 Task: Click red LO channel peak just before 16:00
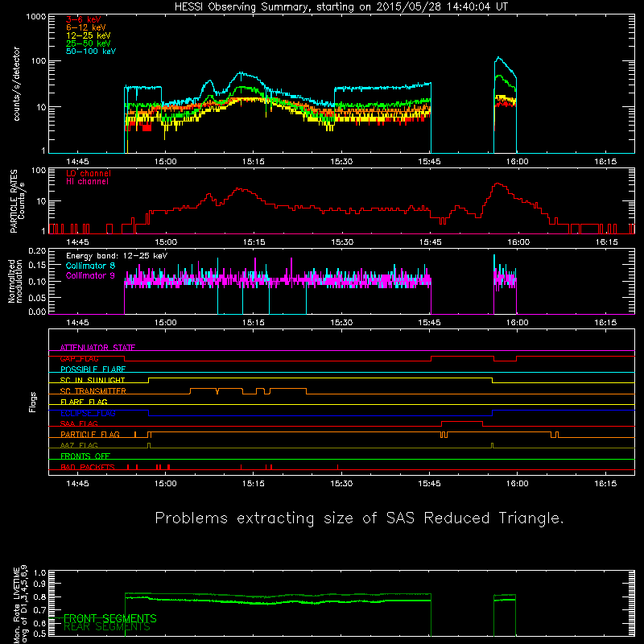click(x=497, y=184)
